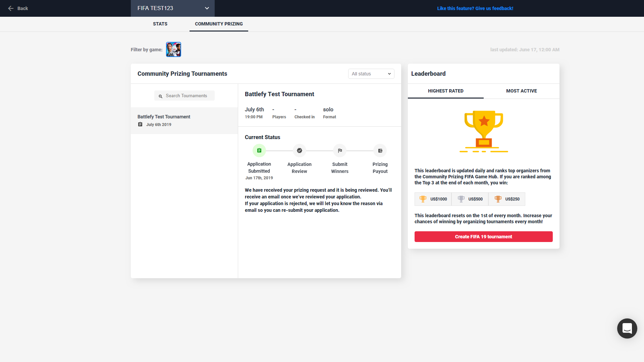Click the large leaderboard trophy illustration
This screenshot has width=644, height=362.
coord(483,131)
